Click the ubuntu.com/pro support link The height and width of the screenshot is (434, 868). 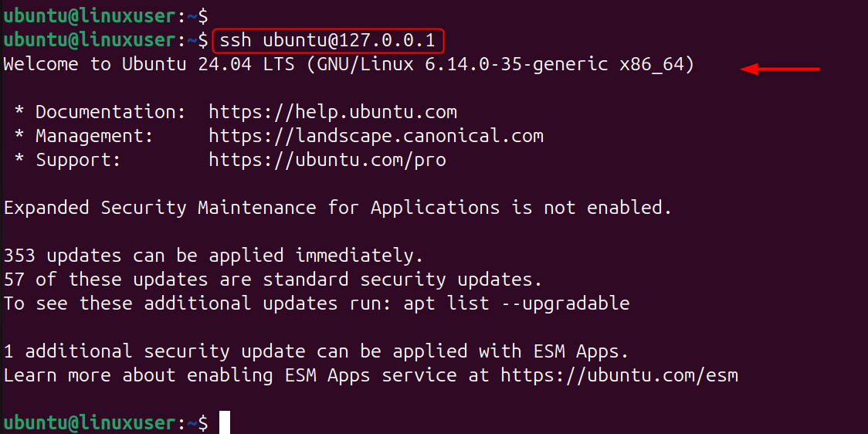(x=327, y=160)
